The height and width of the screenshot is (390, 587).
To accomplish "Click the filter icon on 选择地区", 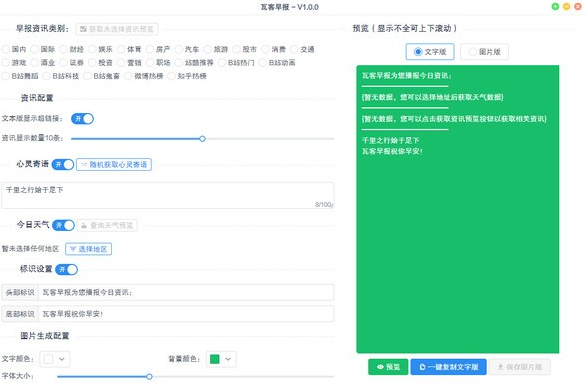I will point(73,249).
